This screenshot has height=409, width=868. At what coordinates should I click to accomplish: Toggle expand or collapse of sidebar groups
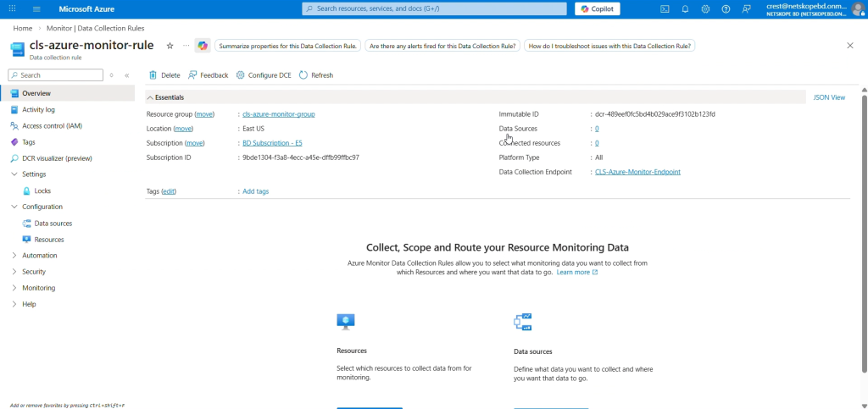[111, 75]
